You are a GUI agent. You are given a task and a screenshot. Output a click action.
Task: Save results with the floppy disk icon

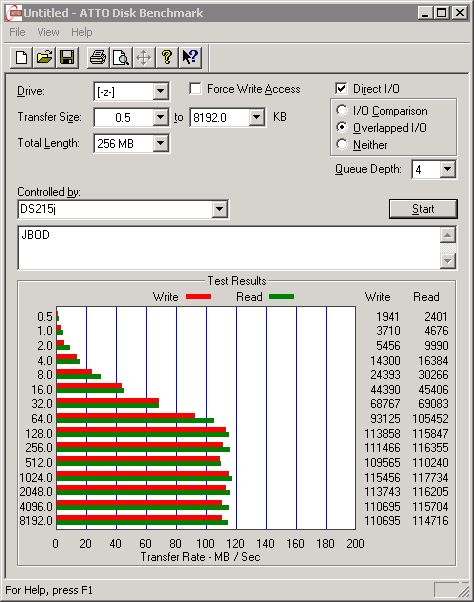tap(67, 58)
